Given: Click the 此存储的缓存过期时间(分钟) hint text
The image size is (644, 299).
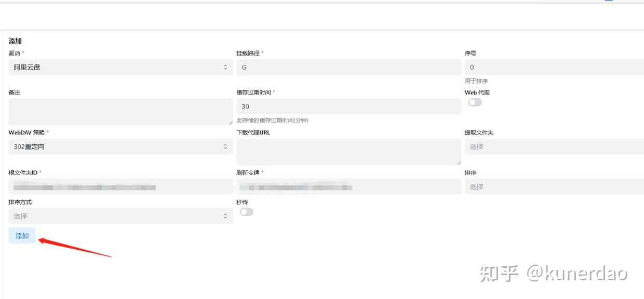Looking at the screenshot, I should point(272,120).
